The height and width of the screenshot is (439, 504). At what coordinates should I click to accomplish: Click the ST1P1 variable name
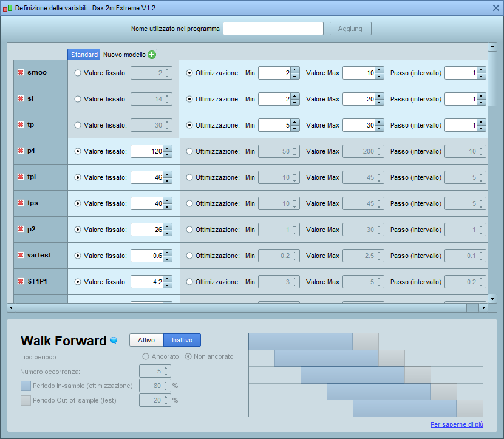37,281
